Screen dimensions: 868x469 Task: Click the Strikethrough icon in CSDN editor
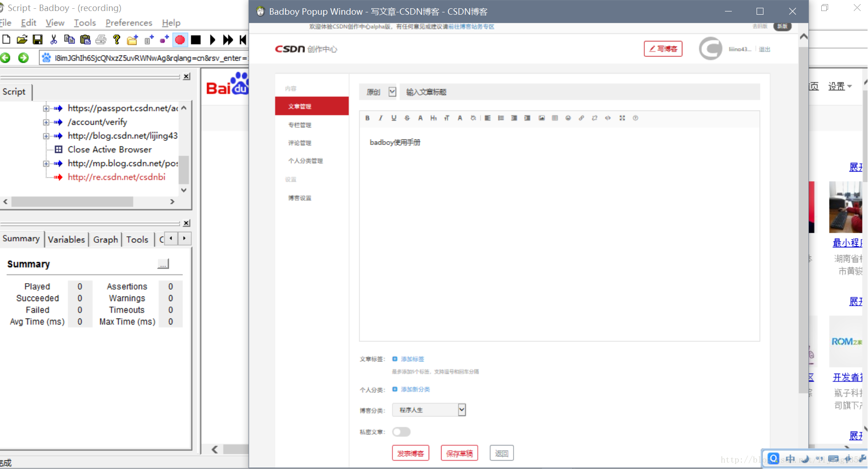pos(407,118)
